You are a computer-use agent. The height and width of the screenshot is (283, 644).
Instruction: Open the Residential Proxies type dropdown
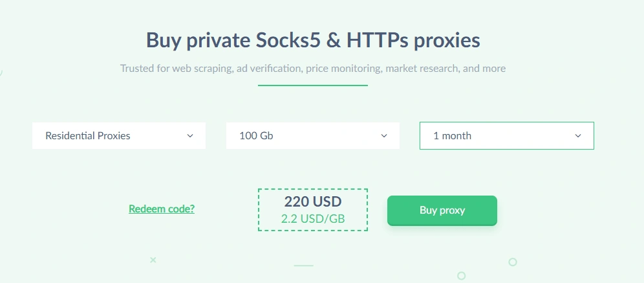(x=118, y=136)
